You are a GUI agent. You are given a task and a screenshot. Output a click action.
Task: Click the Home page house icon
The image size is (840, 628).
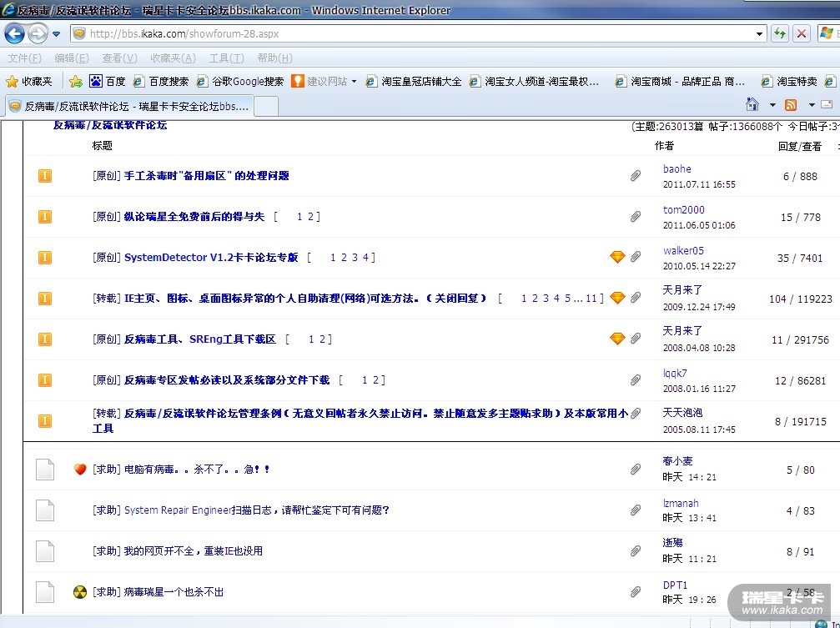[x=752, y=104]
